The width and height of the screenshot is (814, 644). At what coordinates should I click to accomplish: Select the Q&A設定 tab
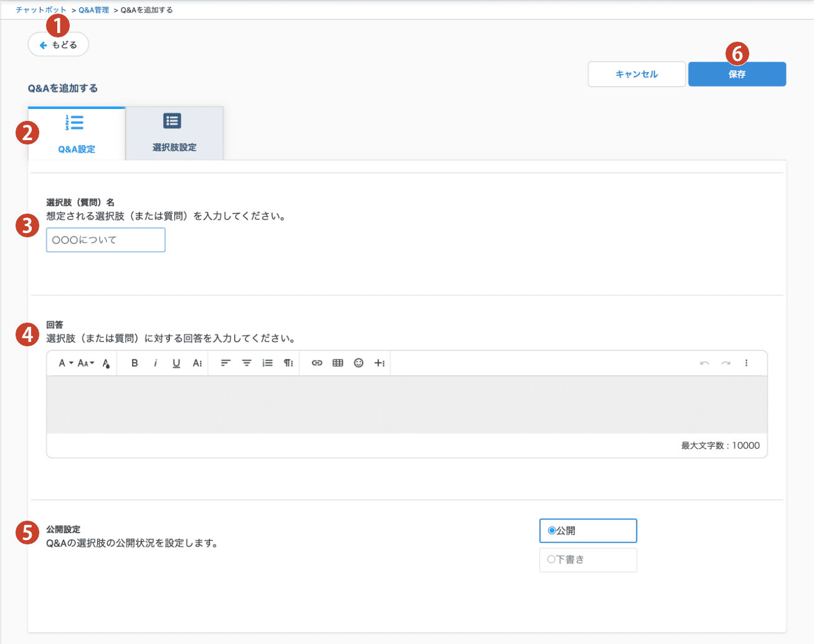[x=77, y=133]
